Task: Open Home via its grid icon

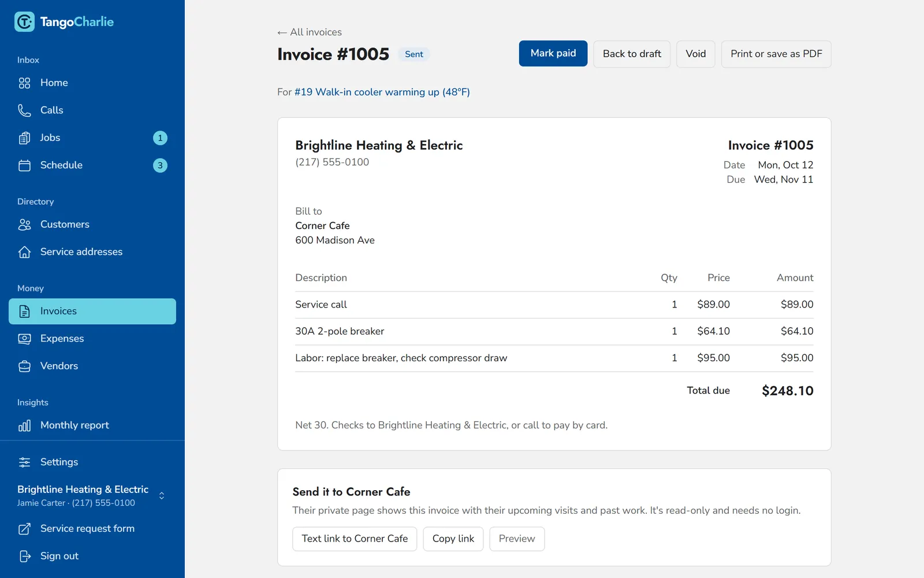Action: (x=24, y=83)
